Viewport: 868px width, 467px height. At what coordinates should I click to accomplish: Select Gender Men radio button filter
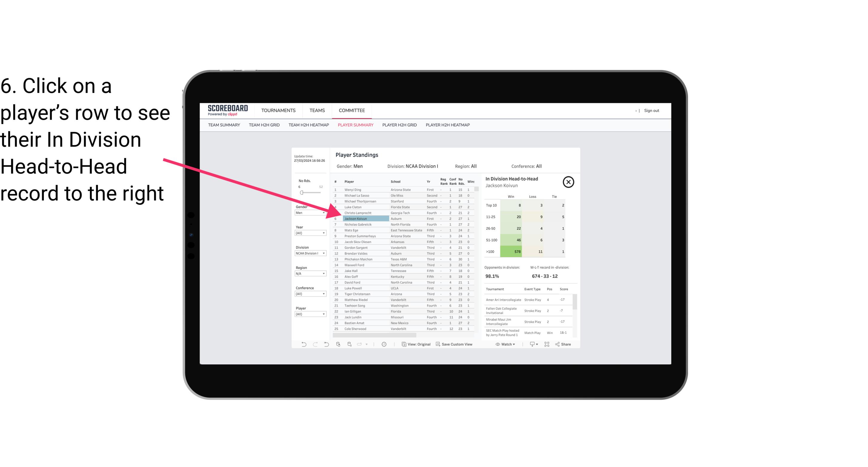pyautogui.click(x=308, y=213)
